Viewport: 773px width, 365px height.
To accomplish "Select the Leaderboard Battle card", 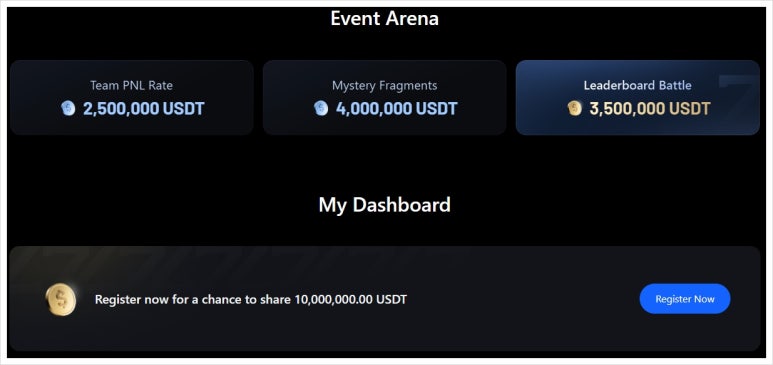I will [637, 98].
